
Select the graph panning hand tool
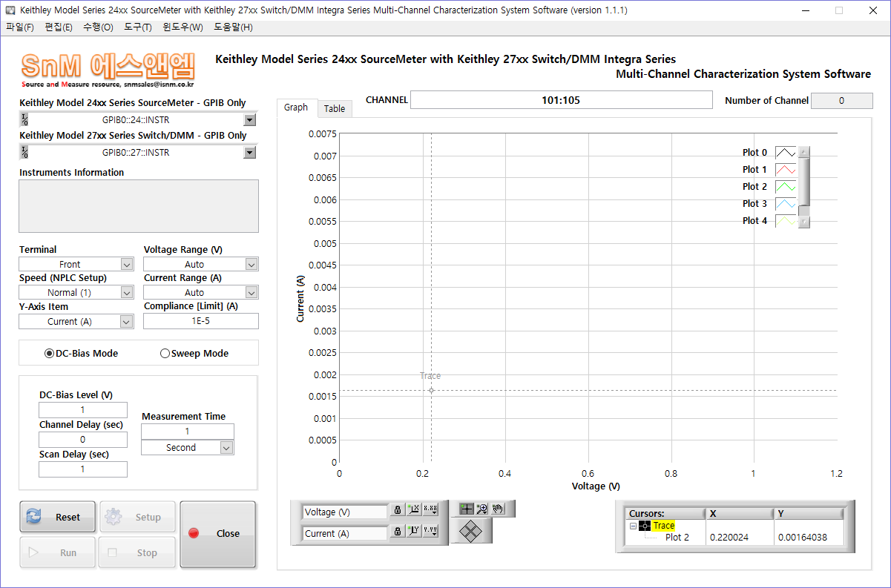point(498,509)
